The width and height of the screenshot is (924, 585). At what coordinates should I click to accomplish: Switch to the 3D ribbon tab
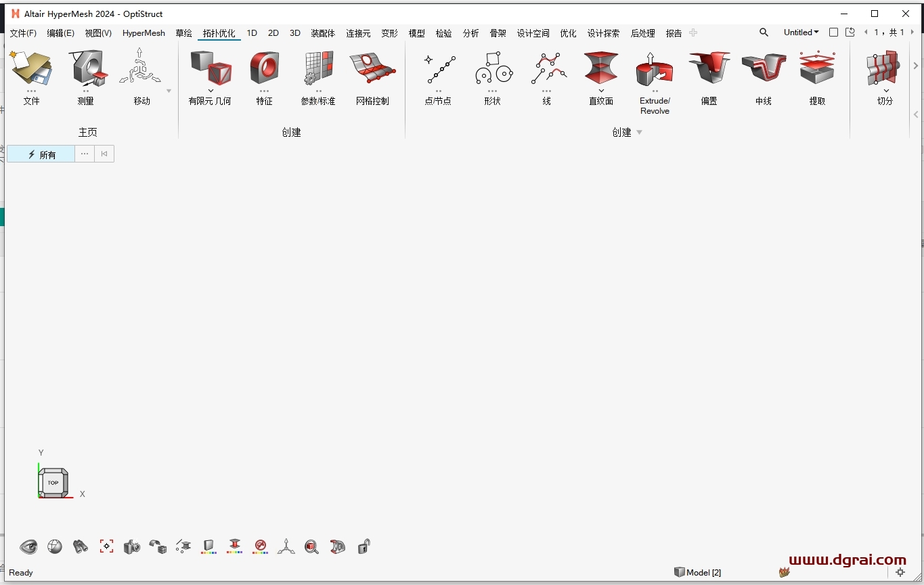click(x=295, y=33)
